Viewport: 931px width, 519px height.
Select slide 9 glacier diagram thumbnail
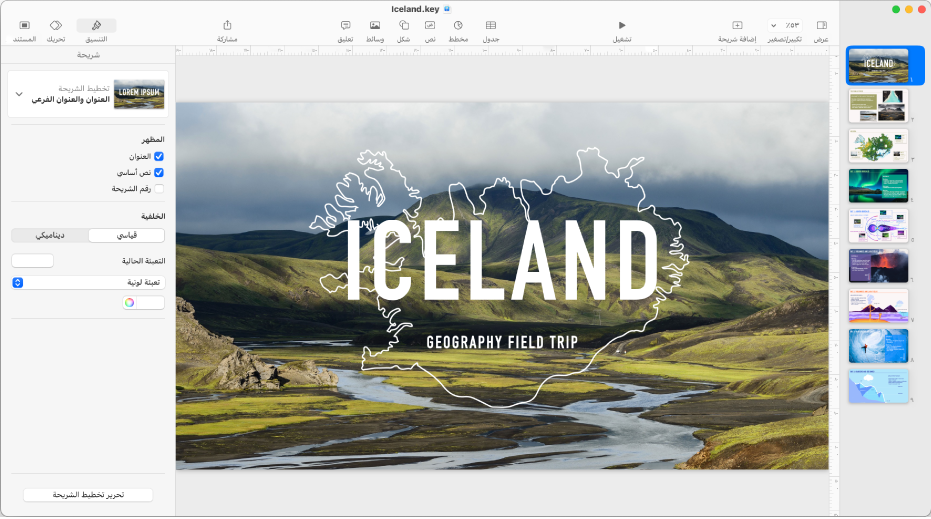[x=878, y=386]
